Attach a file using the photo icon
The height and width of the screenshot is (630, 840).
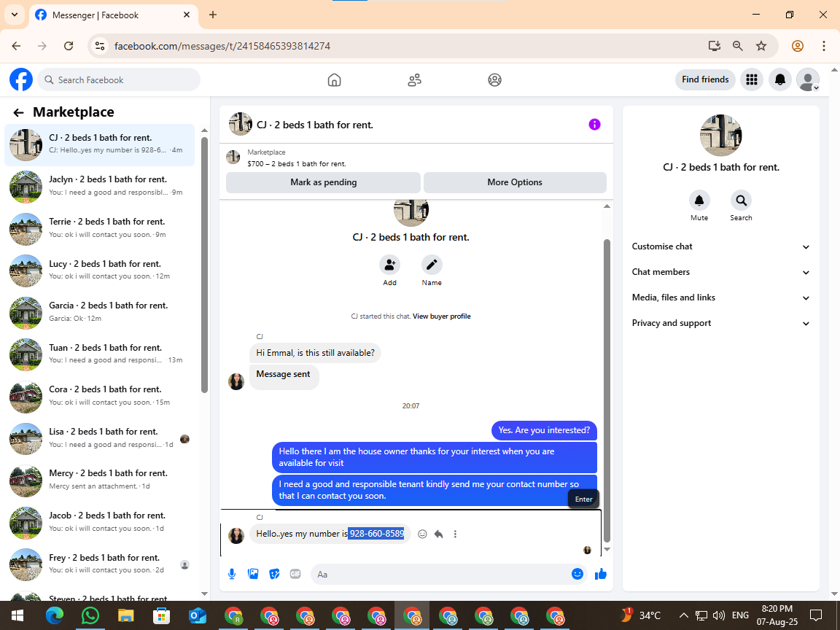pyautogui.click(x=253, y=575)
